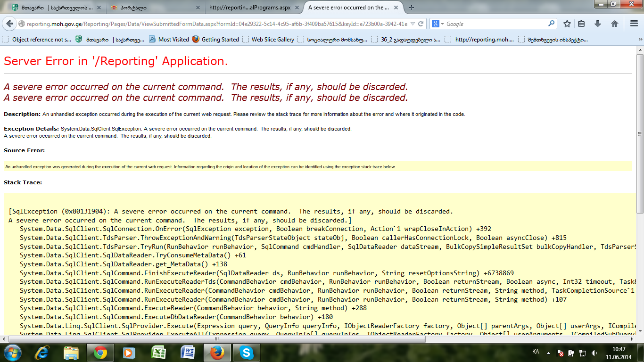This screenshot has height=362, width=644.
Task: Open the bookmarks list icon
Action: point(581,24)
